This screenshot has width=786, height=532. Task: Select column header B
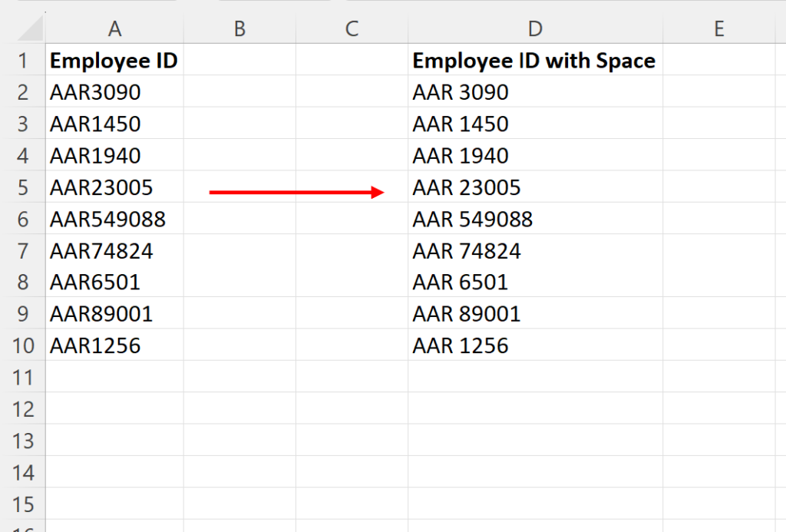pos(239,28)
